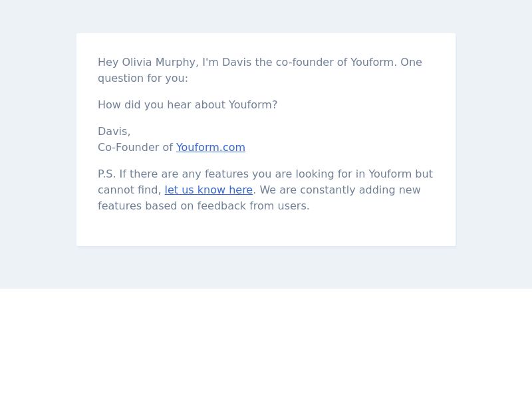Click the blank white area beneath the gray section
This screenshot has width=532, height=399.
266,343
